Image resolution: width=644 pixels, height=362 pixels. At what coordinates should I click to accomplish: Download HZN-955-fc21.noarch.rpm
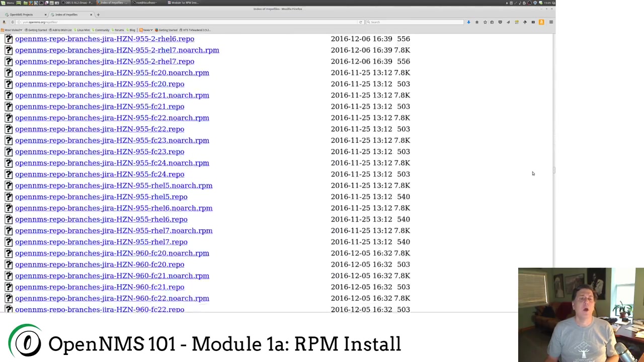[112, 95]
